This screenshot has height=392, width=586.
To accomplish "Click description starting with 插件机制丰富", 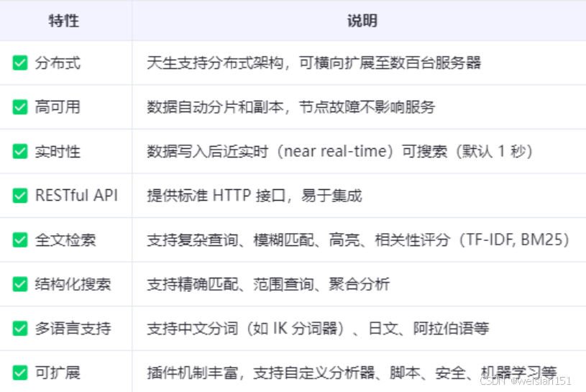I will (352, 373).
